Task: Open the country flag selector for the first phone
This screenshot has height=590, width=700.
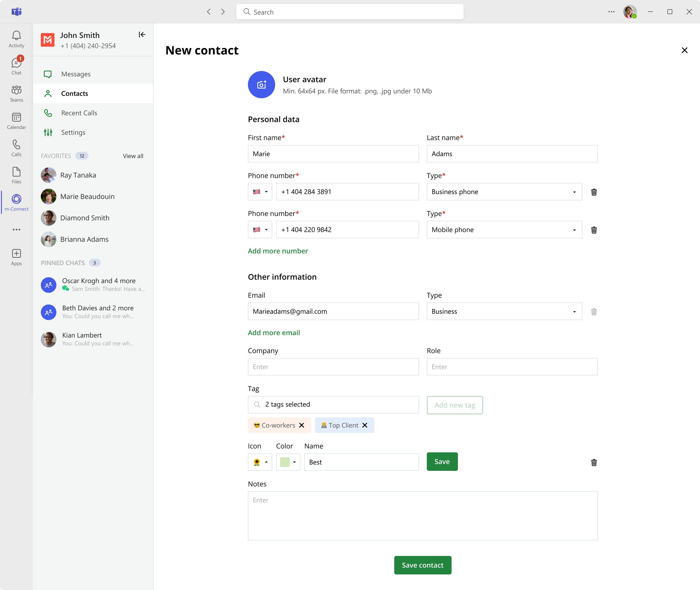Action: [x=260, y=192]
